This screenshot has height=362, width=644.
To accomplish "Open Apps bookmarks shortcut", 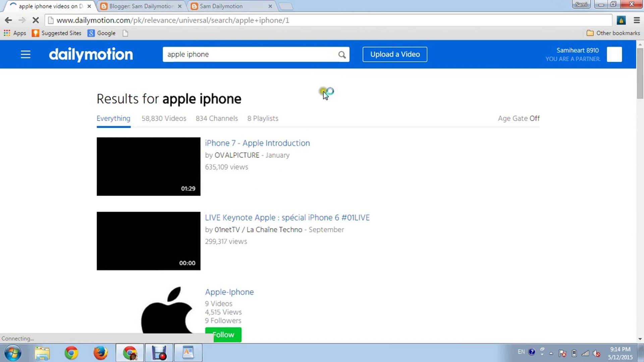I will tap(15, 33).
